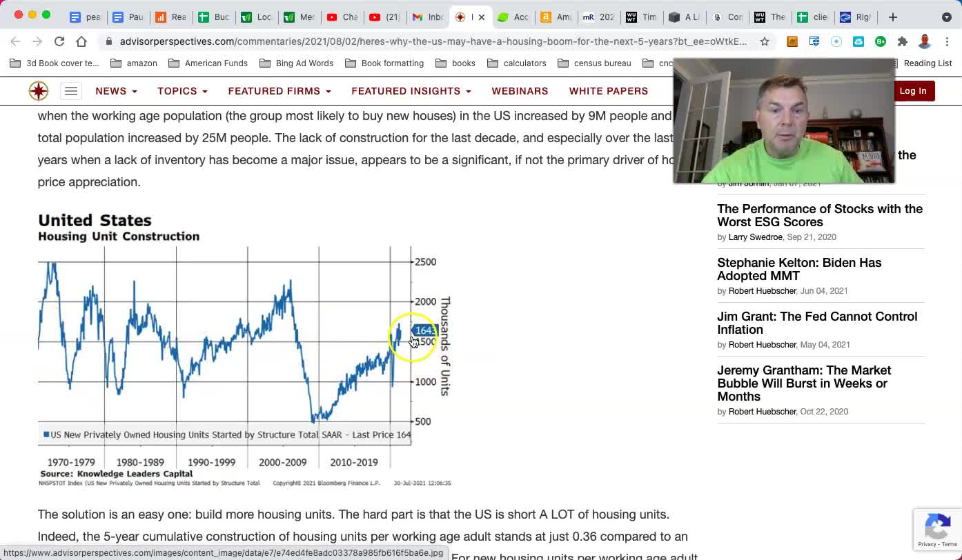
Task: Open Jeremy Grantham Market Bubble article
Action: click(804, 383)
